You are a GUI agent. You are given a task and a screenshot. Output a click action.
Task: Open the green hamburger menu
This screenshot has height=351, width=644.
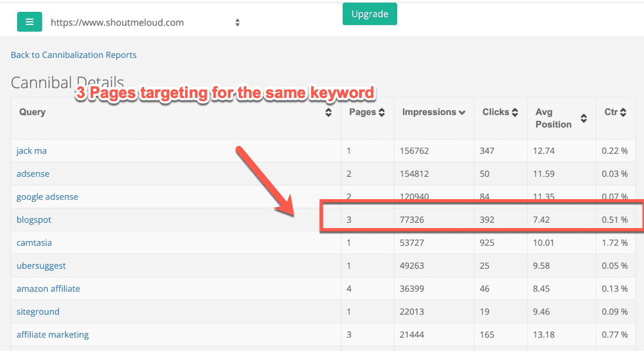(x=30, y=22)
